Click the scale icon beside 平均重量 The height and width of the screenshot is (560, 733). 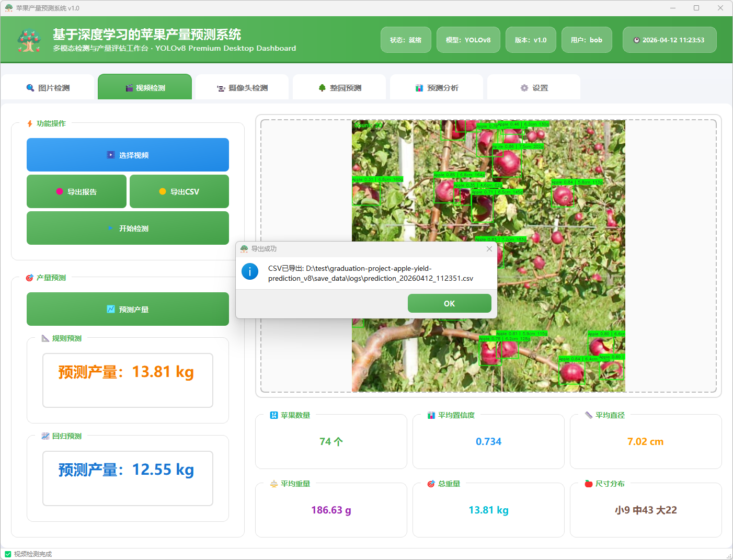pos(274,484)
